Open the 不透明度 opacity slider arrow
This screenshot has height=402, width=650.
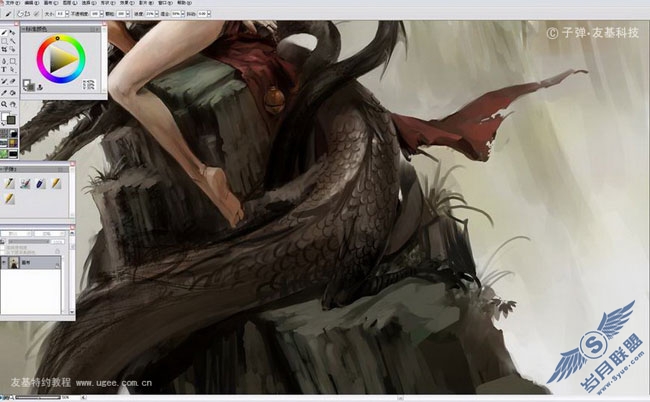pyautogui.click(x=102, y=14)
